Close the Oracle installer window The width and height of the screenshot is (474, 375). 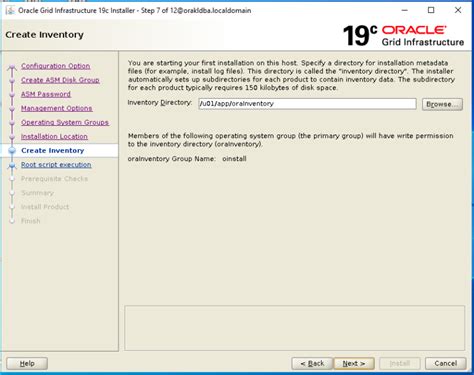pyautogui.click(x=458, y=10)
